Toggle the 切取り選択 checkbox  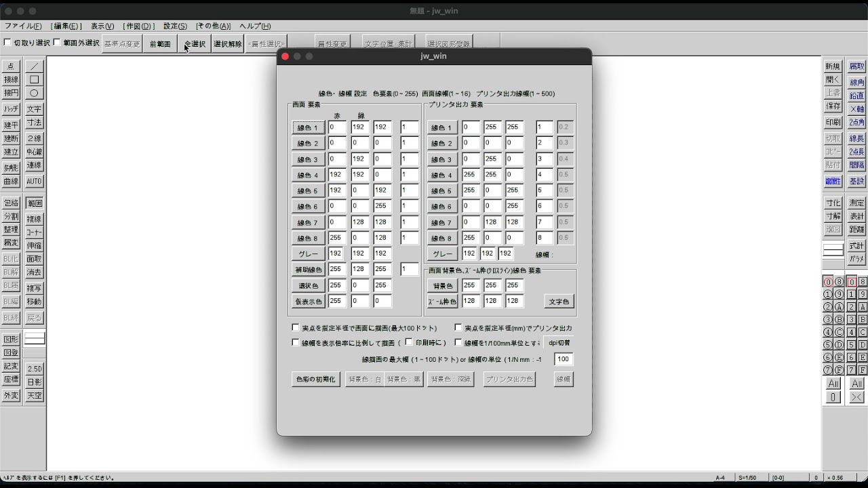7,43
